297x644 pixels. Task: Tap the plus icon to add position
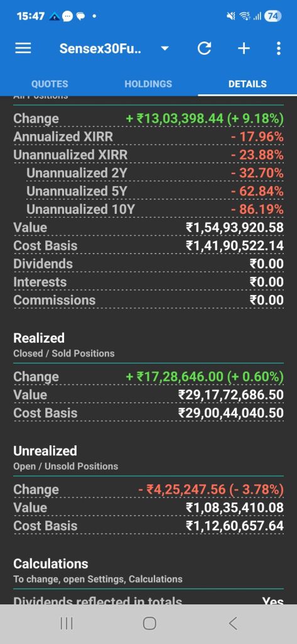coord(244,48)
